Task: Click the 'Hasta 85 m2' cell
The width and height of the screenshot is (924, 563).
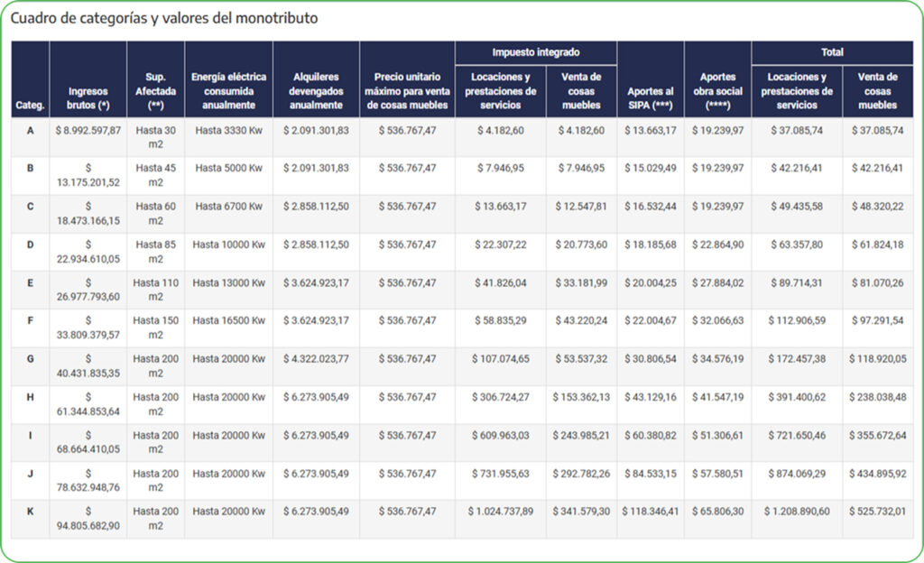Action: (x=155, y=251)
